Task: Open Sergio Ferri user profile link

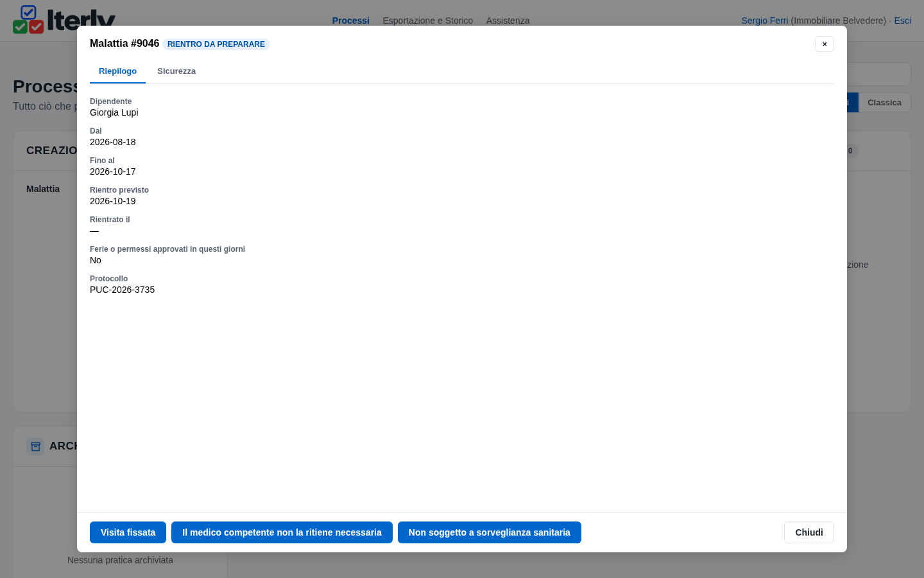Action: (765, 21)
